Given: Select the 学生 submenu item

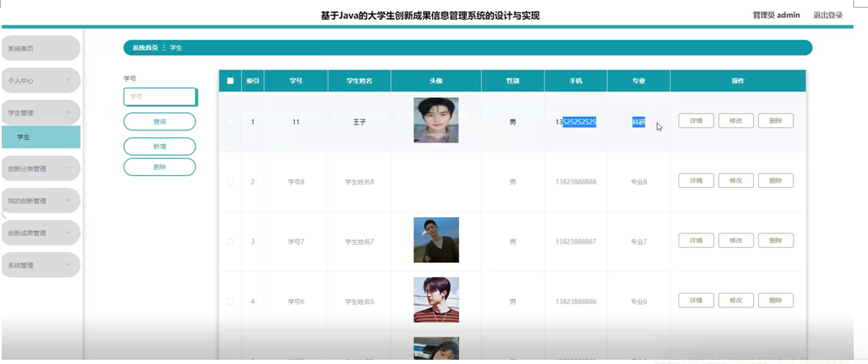Looking at the screenshot, I should click(x=41, y=136).
